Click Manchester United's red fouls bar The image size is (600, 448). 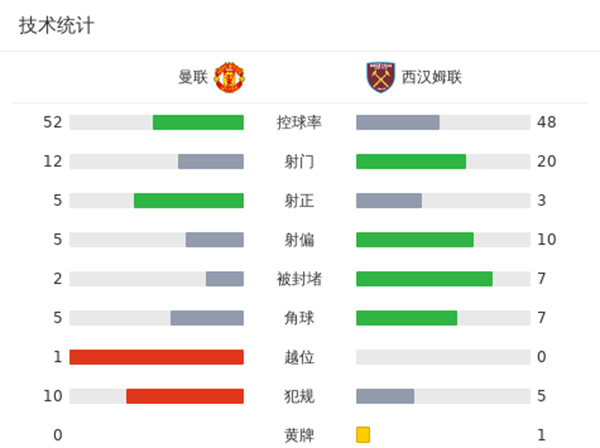[185, 396]
